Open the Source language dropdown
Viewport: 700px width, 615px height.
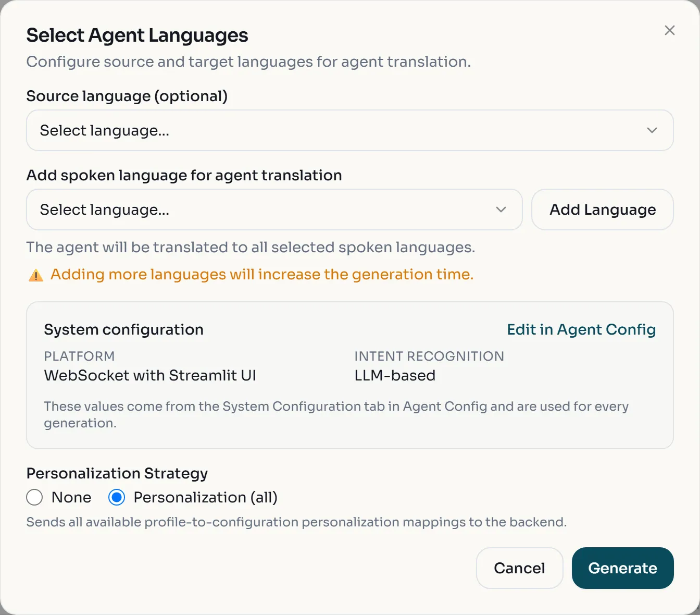click(350, 130)
